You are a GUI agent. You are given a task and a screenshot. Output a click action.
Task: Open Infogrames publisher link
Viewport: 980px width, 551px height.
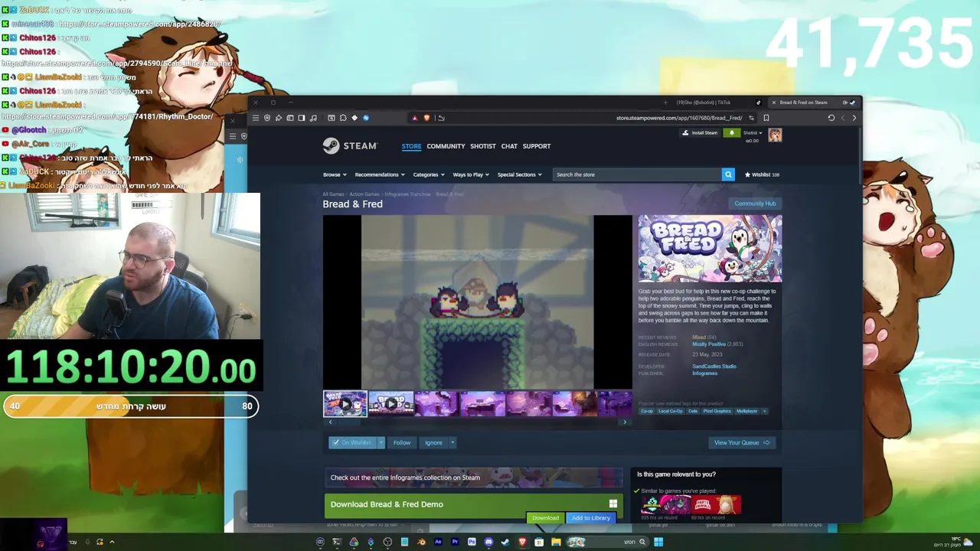click(x=705, y=373)
